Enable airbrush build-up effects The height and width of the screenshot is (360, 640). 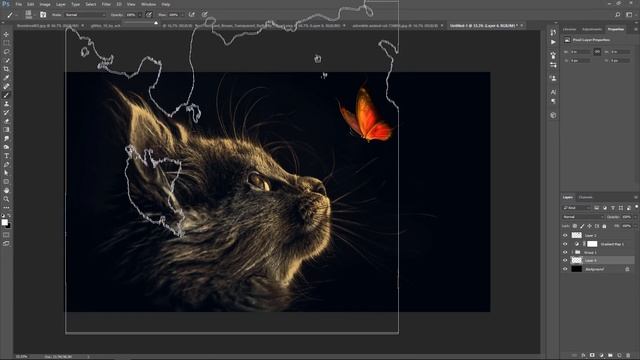[191, 15]
